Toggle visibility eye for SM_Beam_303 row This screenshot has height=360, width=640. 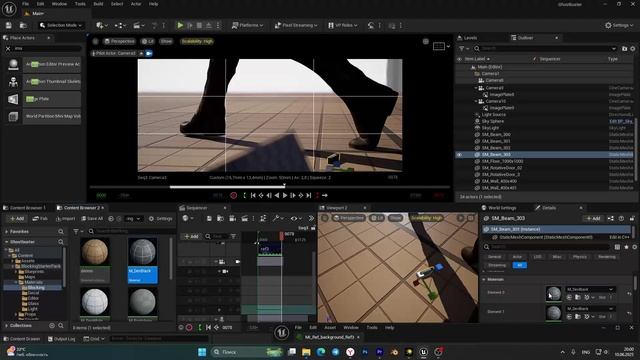[459, 155]
